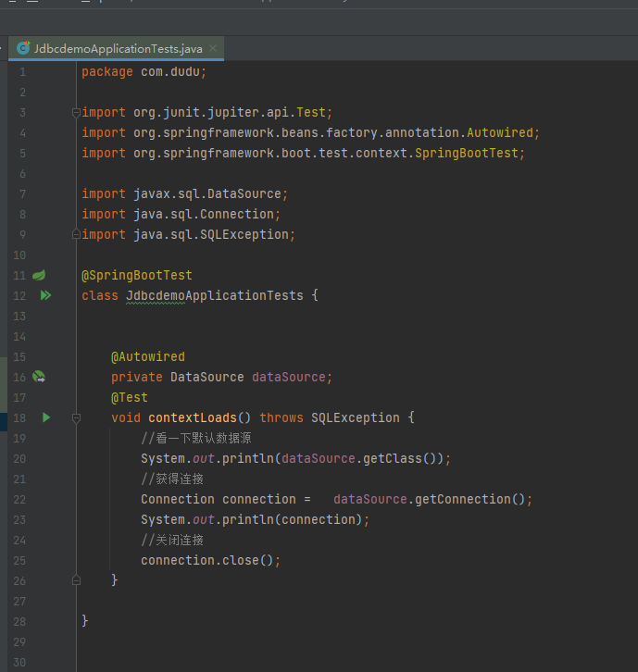This screenshot has height=672, width=638.
Task: Click the method fold end marker line 26
Action: tap(76, 580)
